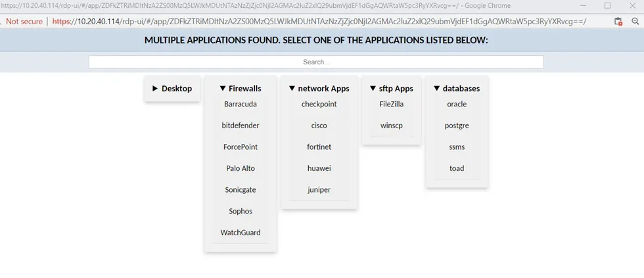
Task: Launch the cisco network app
Action: click(319, 126)
